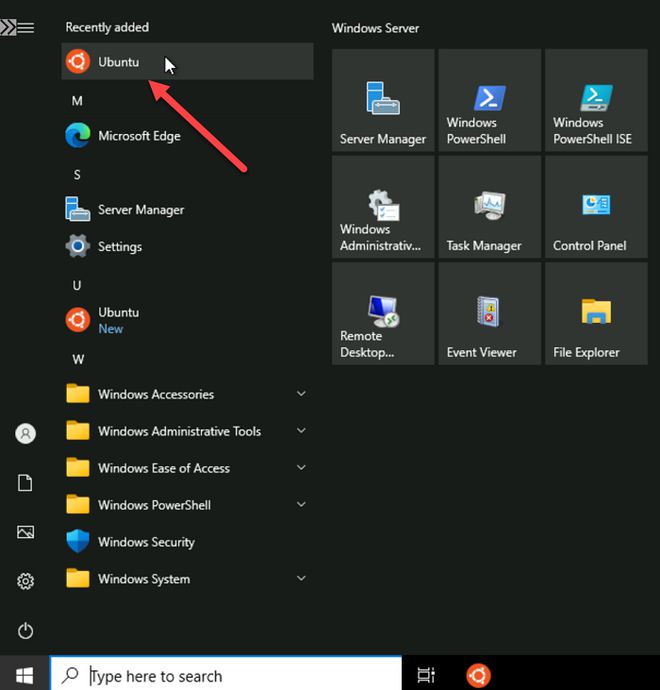Viewport: 660px width, 690px height.
Task: Launch the Windows PowerShell tile
Action: click(489, 100)
